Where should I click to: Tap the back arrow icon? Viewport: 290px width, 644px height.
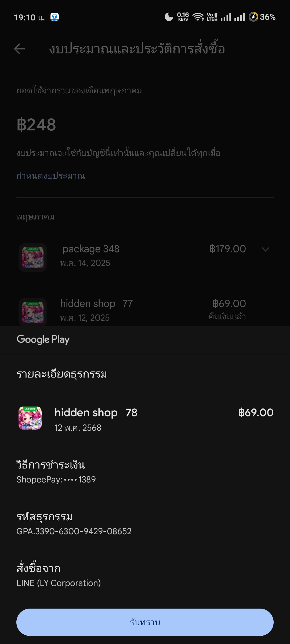(19, 49)
